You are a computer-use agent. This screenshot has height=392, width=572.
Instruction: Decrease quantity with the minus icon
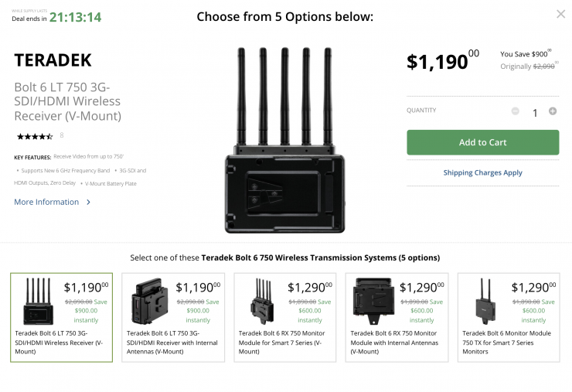pos(516,111)
